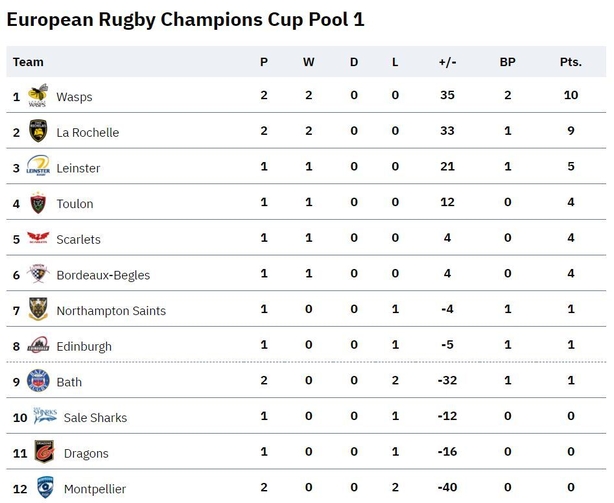Click the Montpellier logo
The image size is (614, 503).
pos(45,487)
